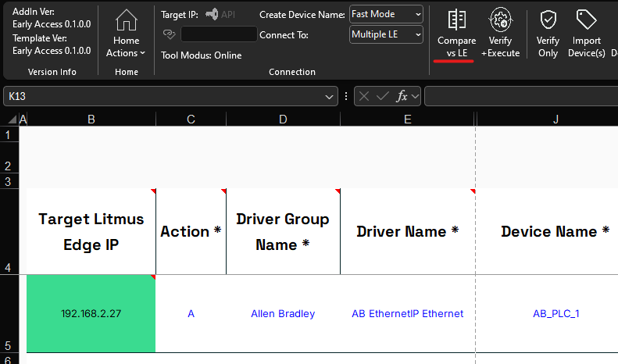This screenshot has height=364, width=618.
Task: Expand the Name Box dropdown arrow
Action: (329, 97)
